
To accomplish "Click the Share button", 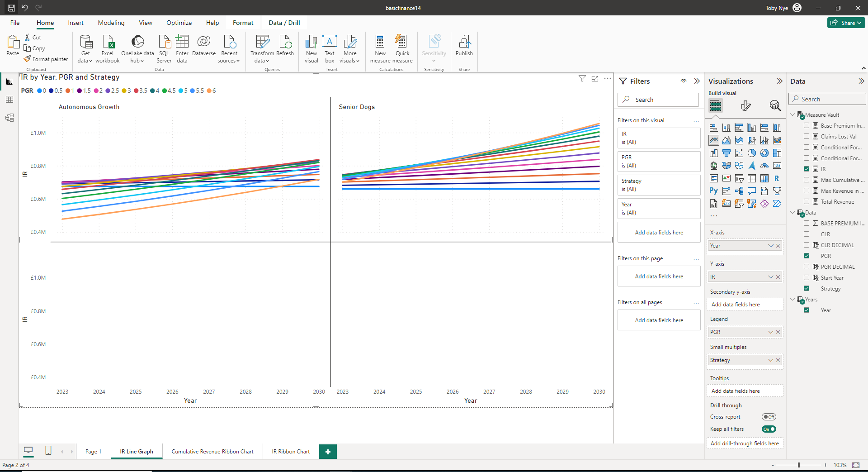I will coord(846,23).
